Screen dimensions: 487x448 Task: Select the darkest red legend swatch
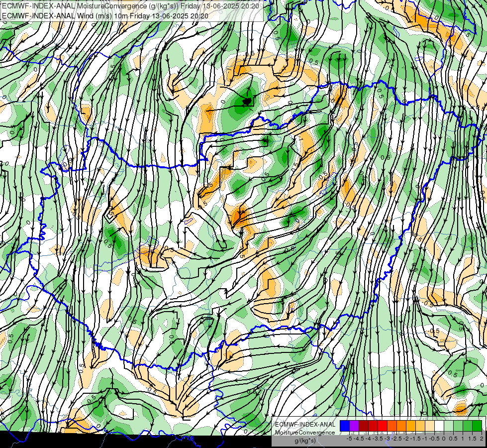(x=364, y=426)
